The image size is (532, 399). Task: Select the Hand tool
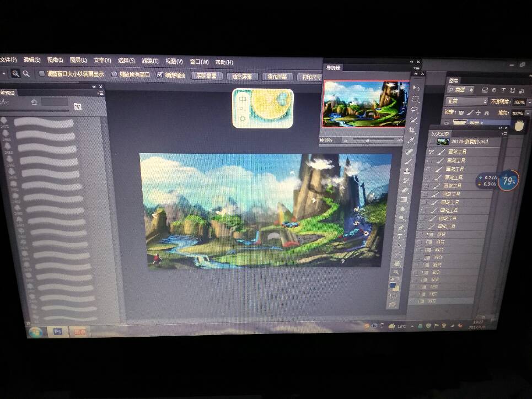click(x=397, y=263)
